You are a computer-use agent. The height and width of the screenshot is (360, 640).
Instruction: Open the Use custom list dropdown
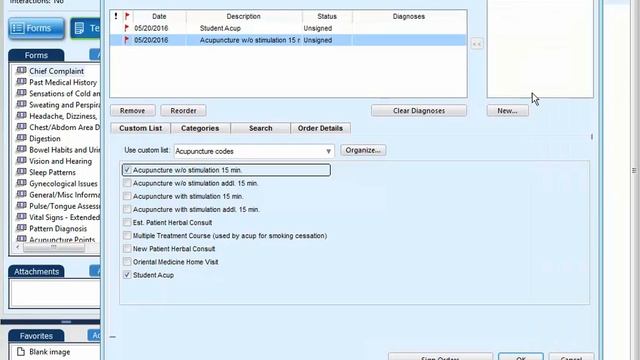click(x=328, y=151)
